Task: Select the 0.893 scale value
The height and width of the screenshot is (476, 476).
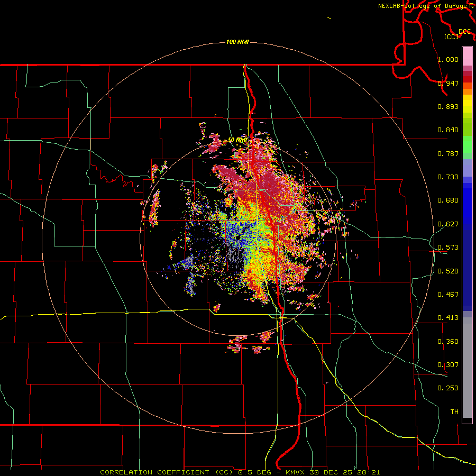Action: tap(448, 106)
